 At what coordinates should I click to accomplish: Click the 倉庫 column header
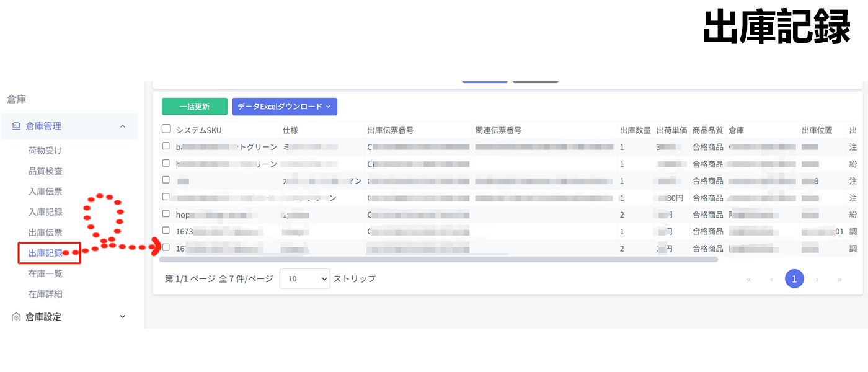click(x=737, y=130)
